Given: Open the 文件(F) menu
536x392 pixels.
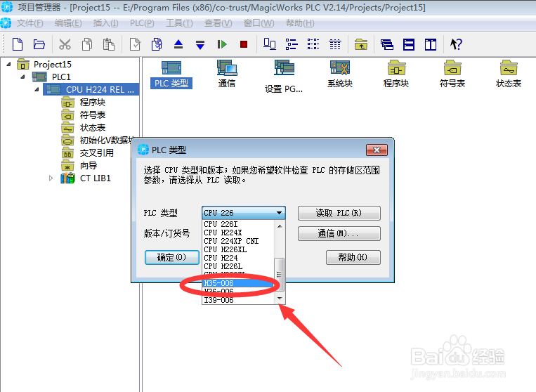Looking at the screenshot, I should click(x=30, y=23).
